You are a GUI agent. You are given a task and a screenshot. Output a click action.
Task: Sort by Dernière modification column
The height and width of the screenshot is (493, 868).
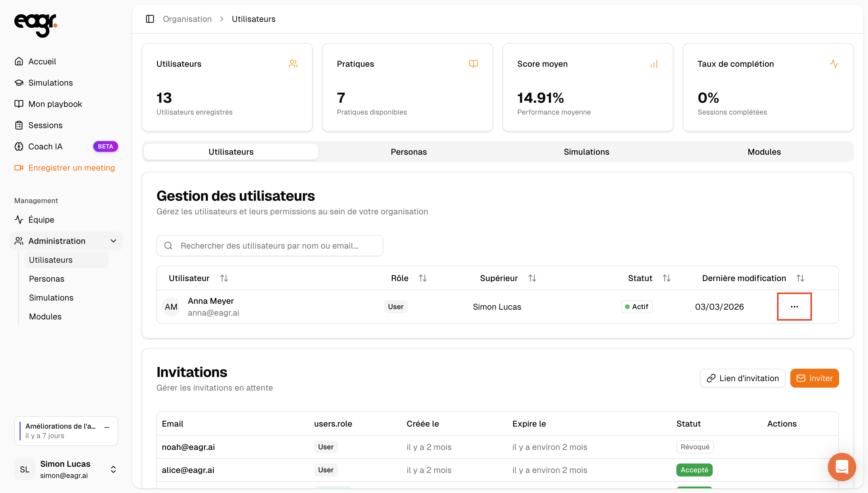[x=800, y=278]
